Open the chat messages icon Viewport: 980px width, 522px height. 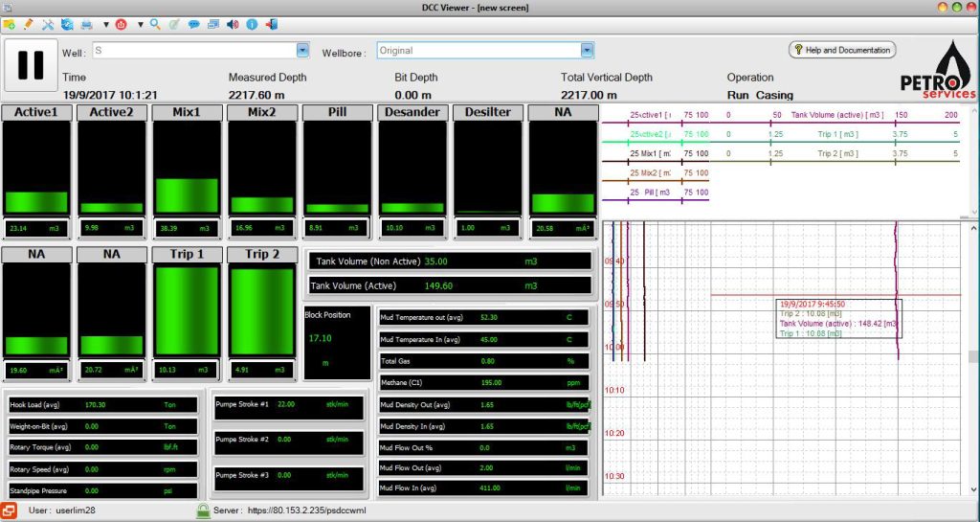194,23
